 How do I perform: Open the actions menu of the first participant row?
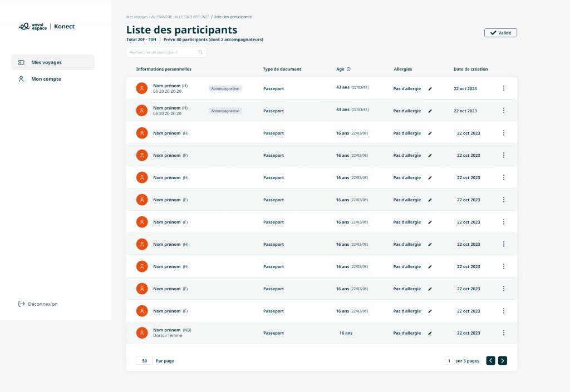504,88
